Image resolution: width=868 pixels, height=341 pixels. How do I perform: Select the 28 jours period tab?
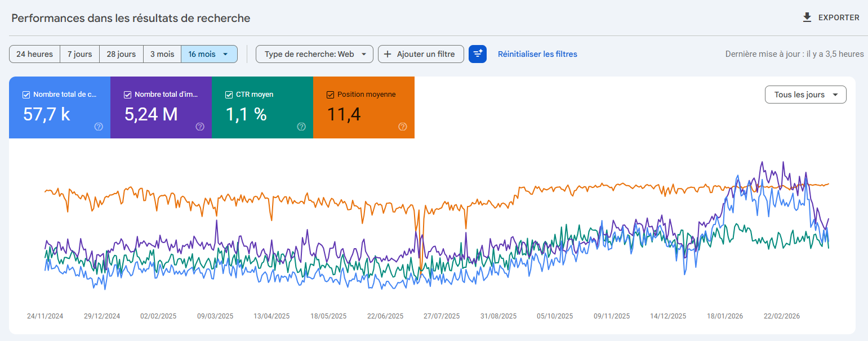[x=121, y=54]
